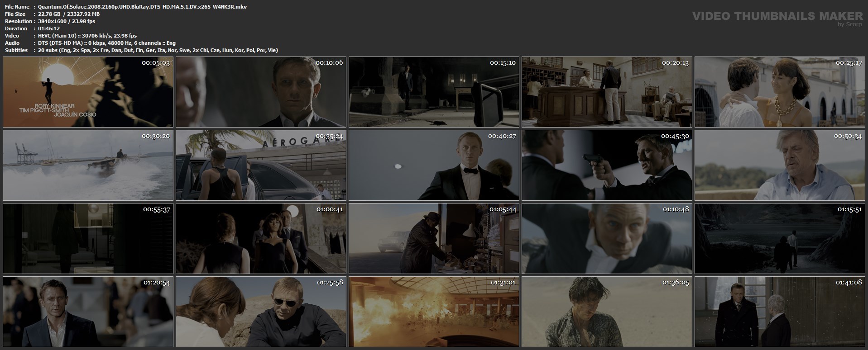
Task: Click the resolution 3840x1600 / 23.98 fps value
Action: 67,21
